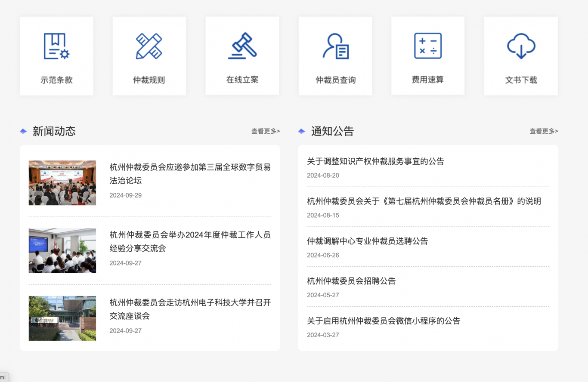Click the date 2024-03-27
The width and height of the screenshot is (588, 382).
[x=323, y=335]
